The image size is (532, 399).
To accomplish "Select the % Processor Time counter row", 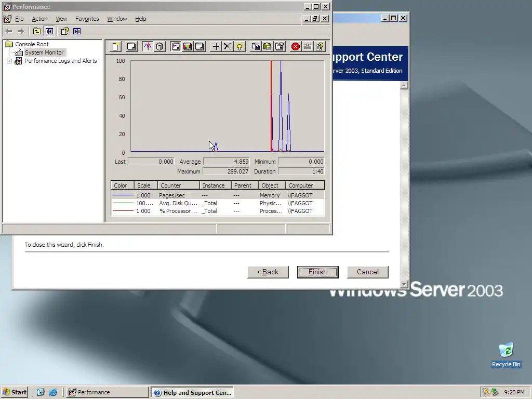I will [x=218, y=211].
